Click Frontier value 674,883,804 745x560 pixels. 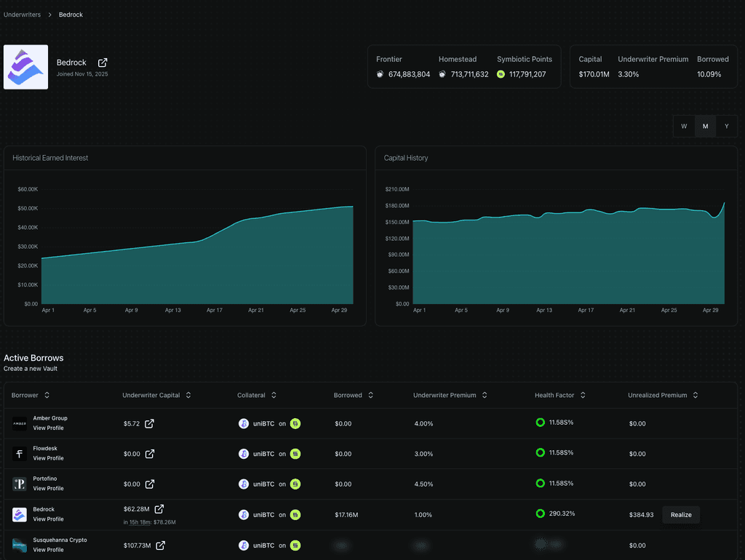409,75
